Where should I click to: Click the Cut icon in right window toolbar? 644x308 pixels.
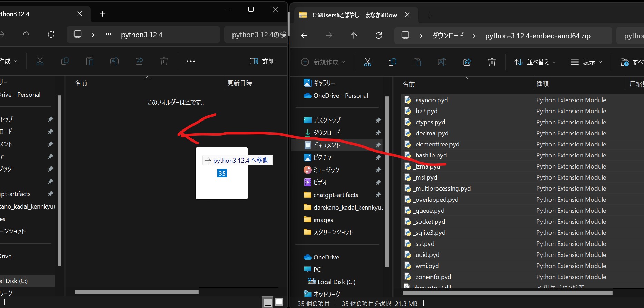(x=367, y=62)
